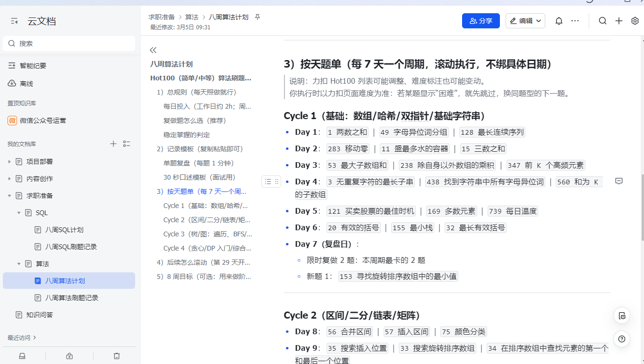The height and width of the screenshot is (364, 644).
Task: Collapse the 求职准备 folder tree
Action: [x=9, y=196]
